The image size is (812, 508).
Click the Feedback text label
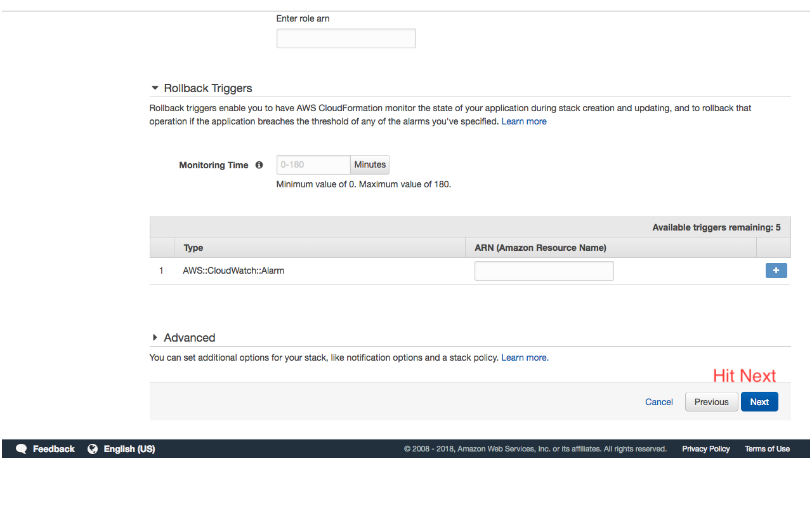[54, 449]
